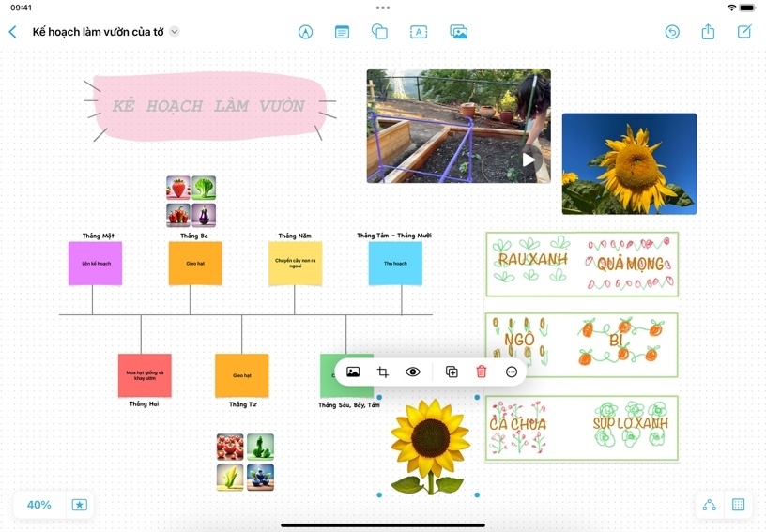Screen dimensions: 766x532
Task: Insert a sticky note from the toolbar
Action: point(343,32)
